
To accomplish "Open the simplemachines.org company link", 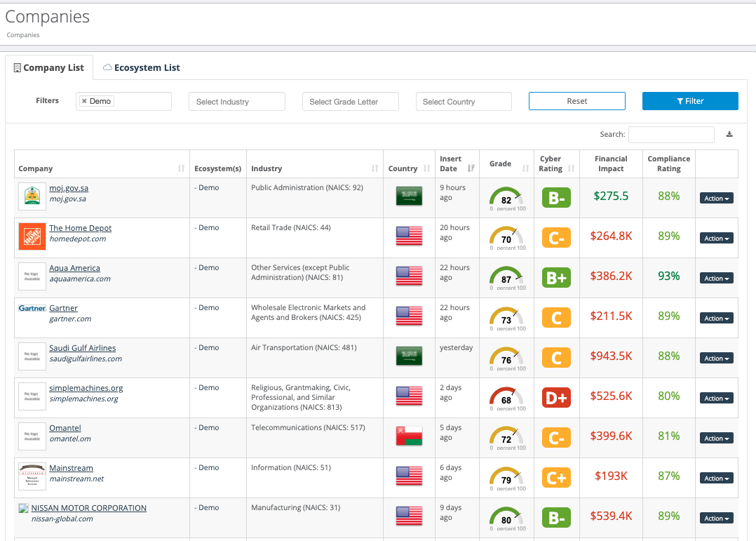I will [x=86, y=389].
